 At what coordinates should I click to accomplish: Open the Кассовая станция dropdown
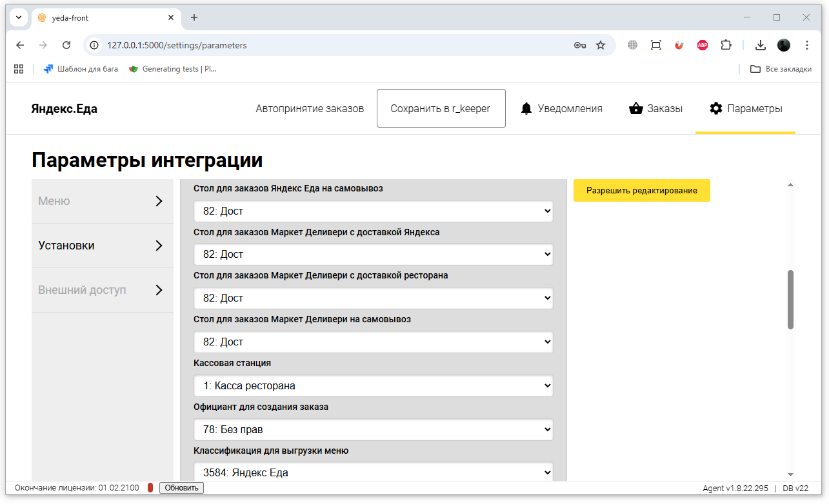[x=374, y=386]
